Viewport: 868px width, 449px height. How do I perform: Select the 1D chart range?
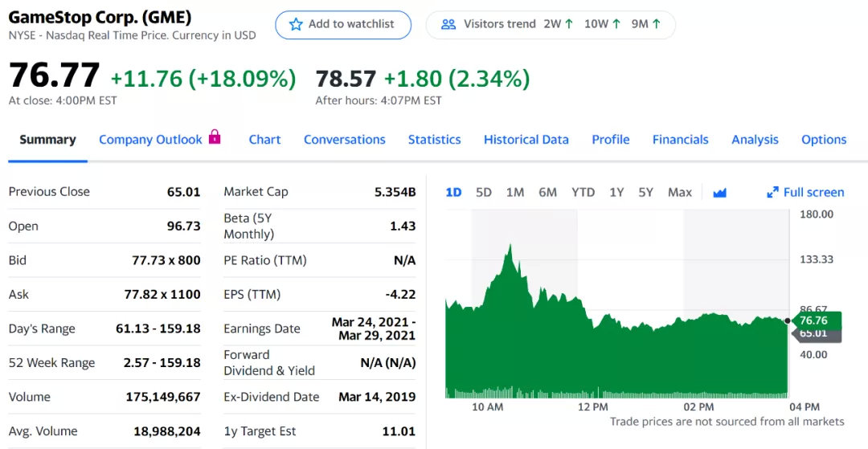tap(453, 193)
